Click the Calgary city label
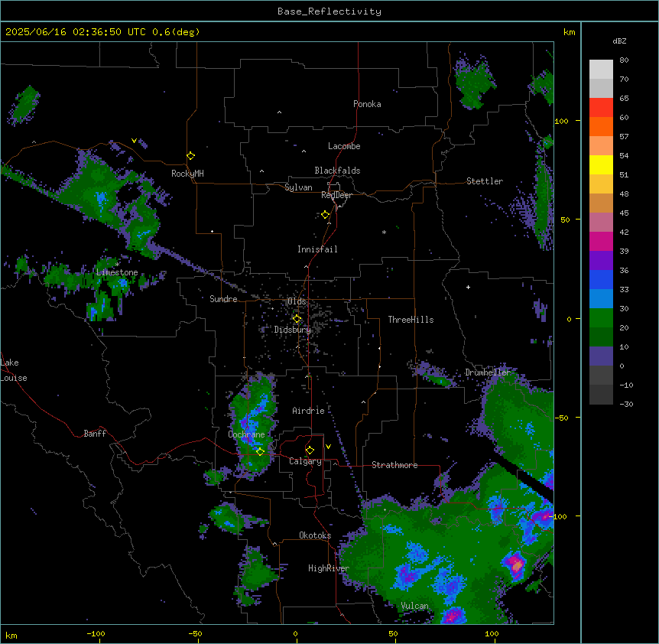 (x=306, y=461)
